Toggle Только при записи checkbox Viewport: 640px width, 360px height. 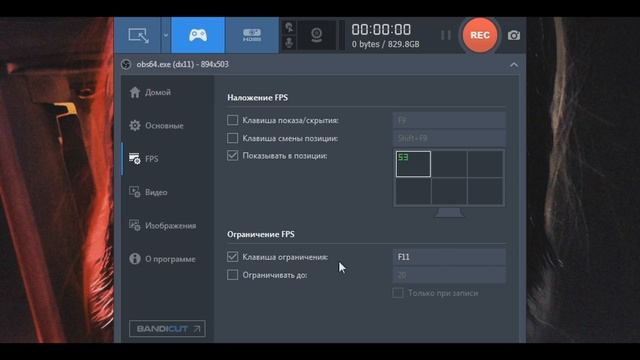(x=398, y=293)
